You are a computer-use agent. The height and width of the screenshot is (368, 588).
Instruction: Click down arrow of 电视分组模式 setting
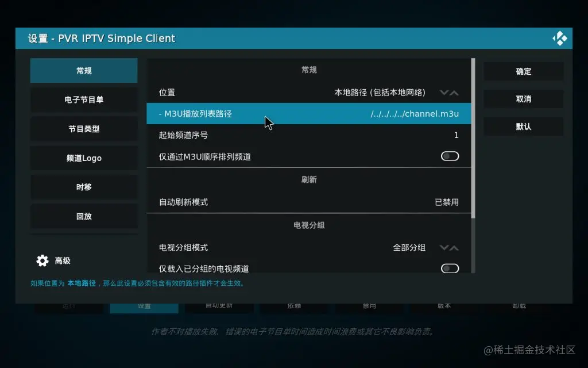(x=444, y=247)
